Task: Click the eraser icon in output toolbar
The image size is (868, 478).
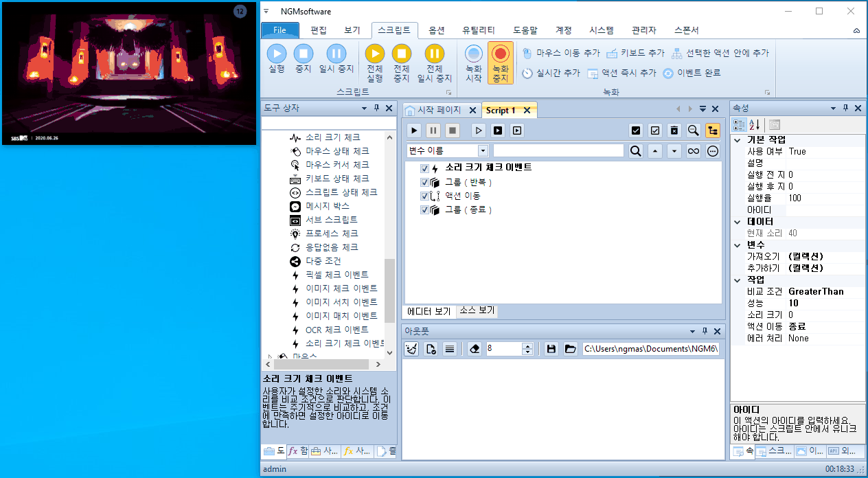Action: [x=475, y=349]
